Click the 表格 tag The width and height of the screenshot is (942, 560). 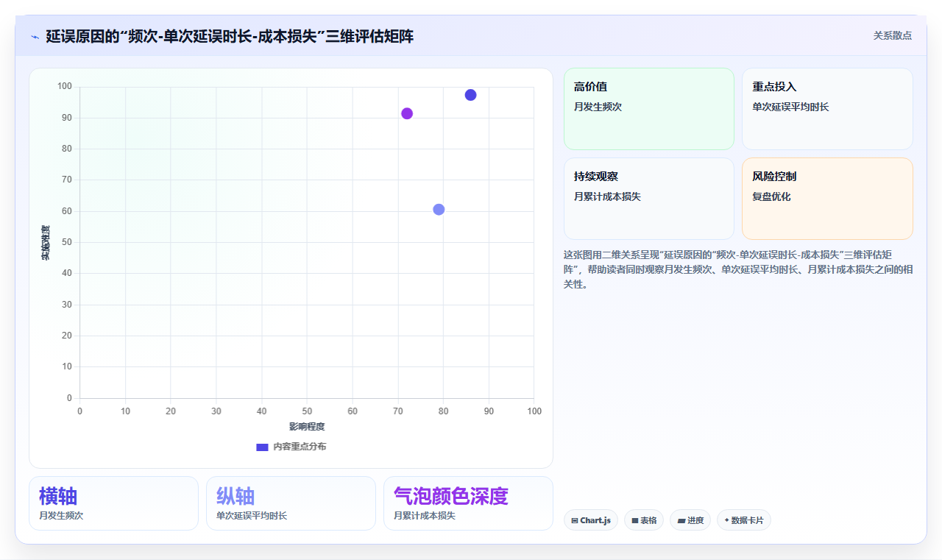point(644,520)
